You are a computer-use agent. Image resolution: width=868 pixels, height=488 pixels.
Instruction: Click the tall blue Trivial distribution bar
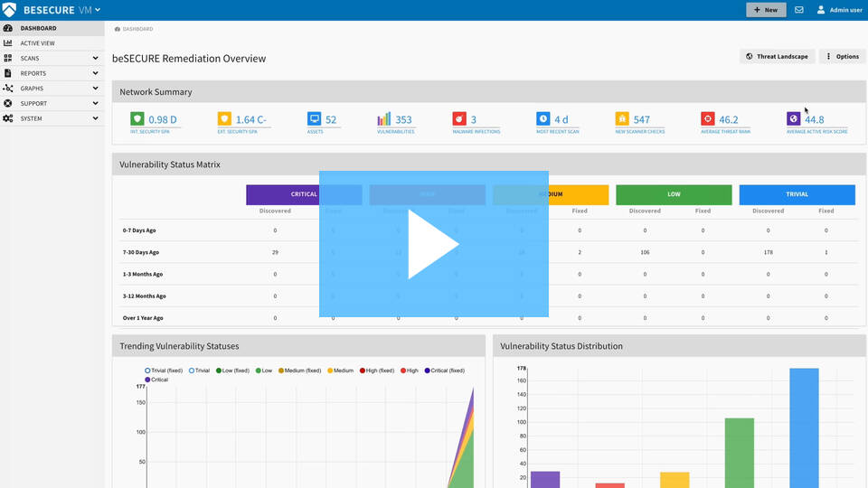(x=804, y=428)
